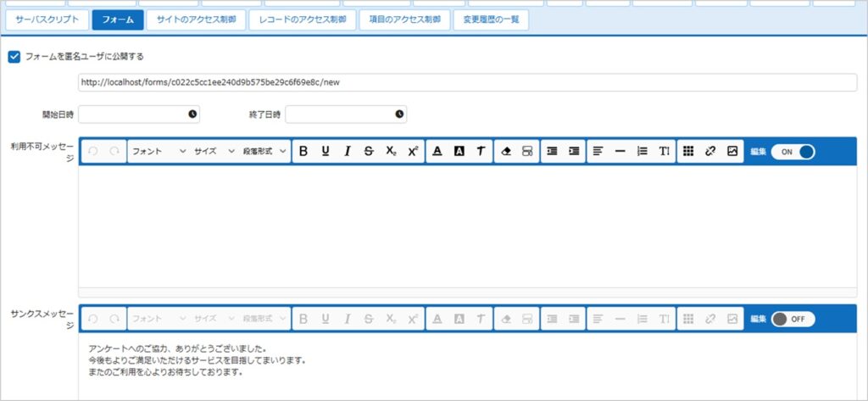Insert table using the top editor grid icon

click(x=688, y=151)
